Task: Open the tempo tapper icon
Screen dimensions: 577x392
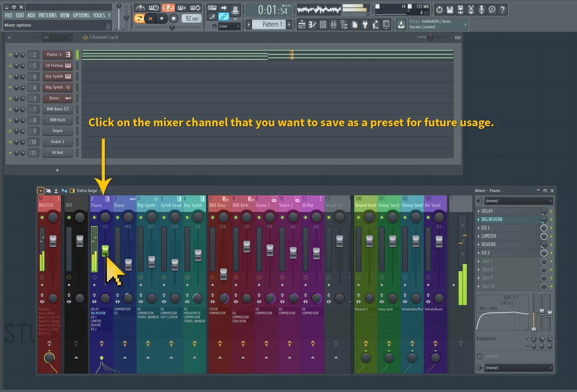Action: pyautogui.click(x=376, y=25)
